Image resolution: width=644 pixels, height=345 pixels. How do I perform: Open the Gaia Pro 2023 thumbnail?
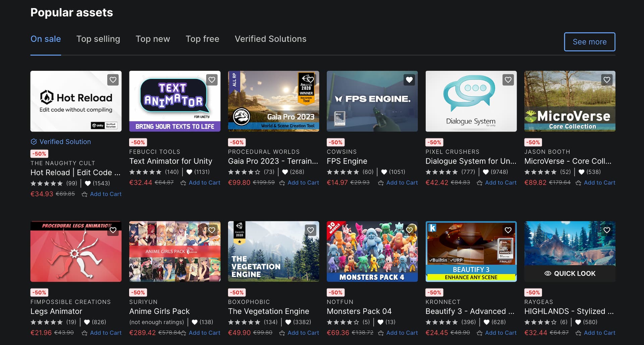click(x=274, y=101)
